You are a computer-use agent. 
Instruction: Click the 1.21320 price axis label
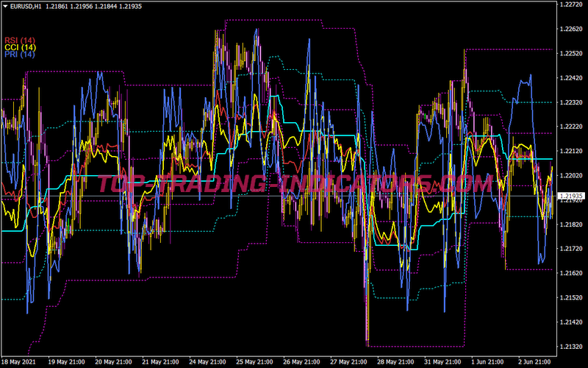pos(572,346)
